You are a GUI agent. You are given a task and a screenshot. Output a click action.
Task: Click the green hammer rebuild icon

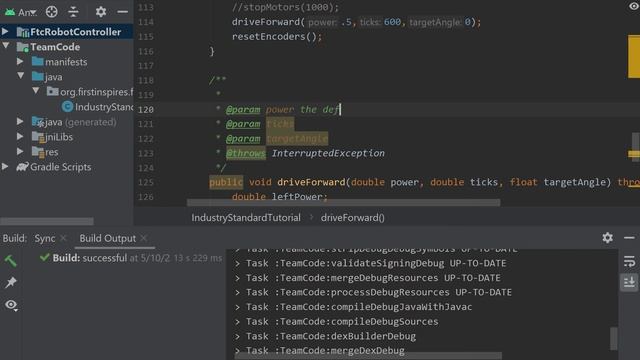click(x=11, y=260)
